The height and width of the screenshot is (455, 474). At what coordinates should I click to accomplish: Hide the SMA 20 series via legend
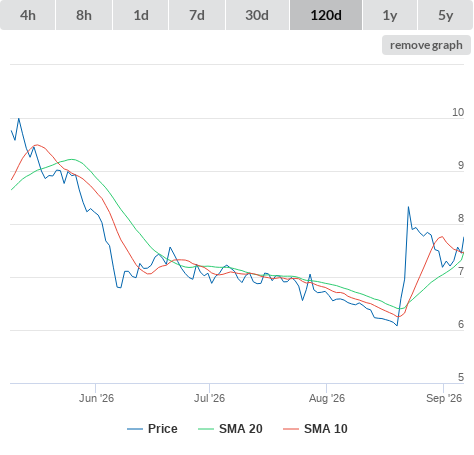tap(241, 429)
